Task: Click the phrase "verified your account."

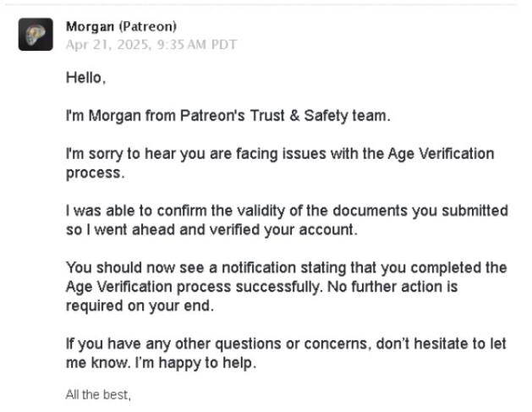Action: click(x=283, y=230)
